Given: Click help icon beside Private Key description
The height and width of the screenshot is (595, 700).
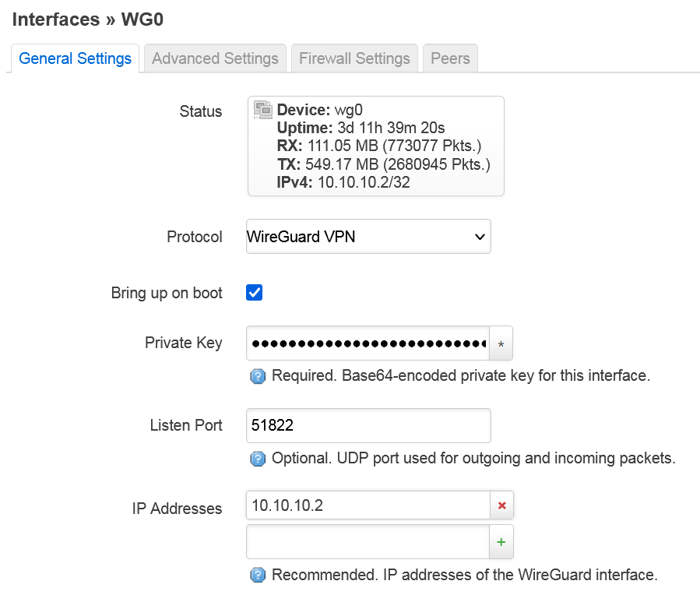Looking at the screenshot, I should click(x=258, y=376).
